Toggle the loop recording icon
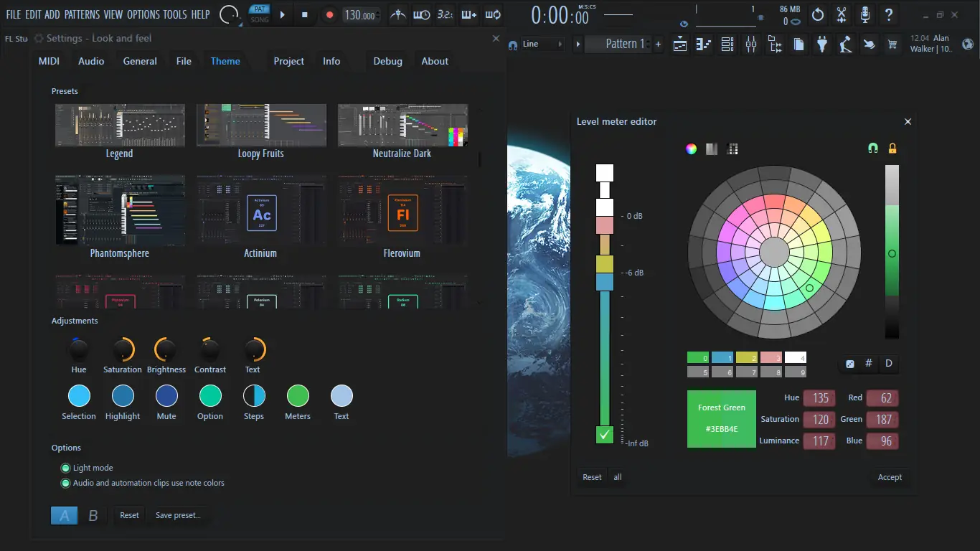 (x=492, y=14)
